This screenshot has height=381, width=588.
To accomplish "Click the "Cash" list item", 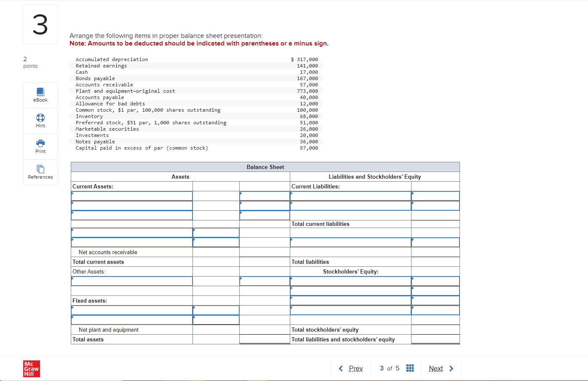I will click(82, 72).
